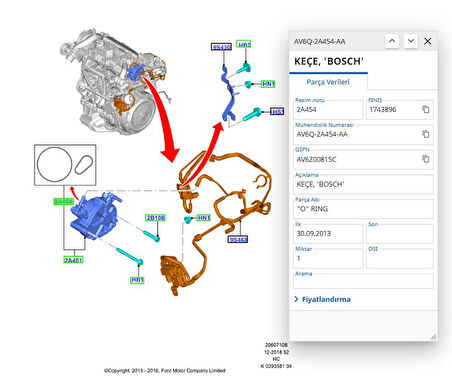The height and width of the screenshot is (388, 452).
Task: Select the 2A451 part label
Action: 73,260
